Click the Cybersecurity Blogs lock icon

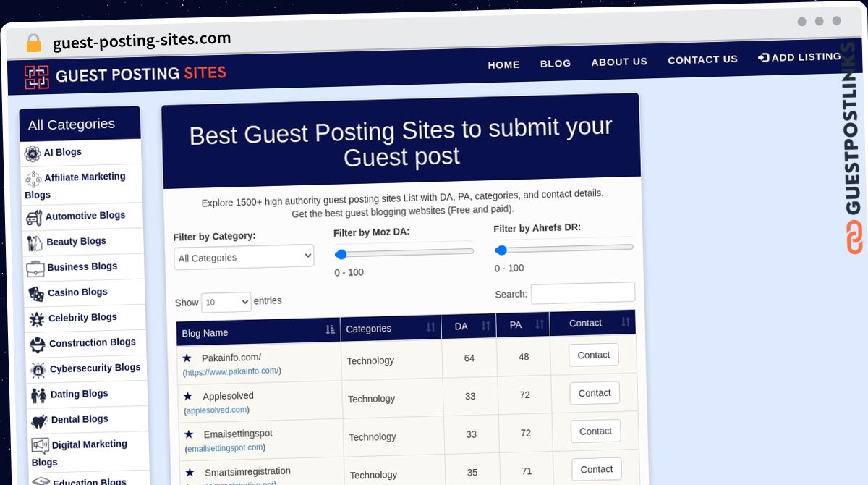tap(38, 371)
